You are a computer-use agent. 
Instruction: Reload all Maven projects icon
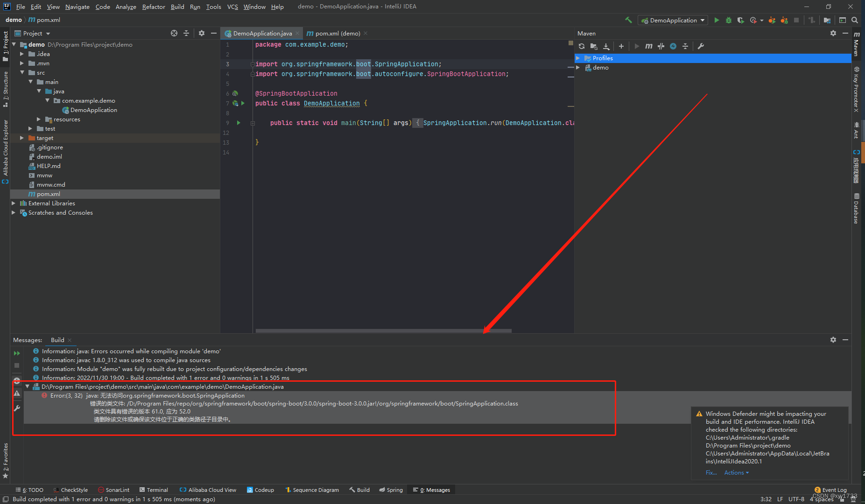(582, 46)
